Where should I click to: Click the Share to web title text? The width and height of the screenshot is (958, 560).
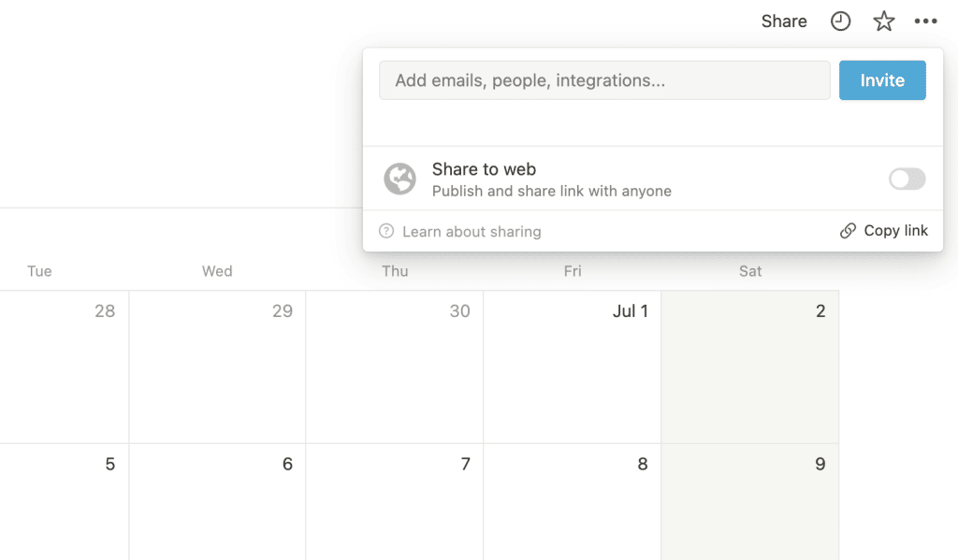coord(484,169)
